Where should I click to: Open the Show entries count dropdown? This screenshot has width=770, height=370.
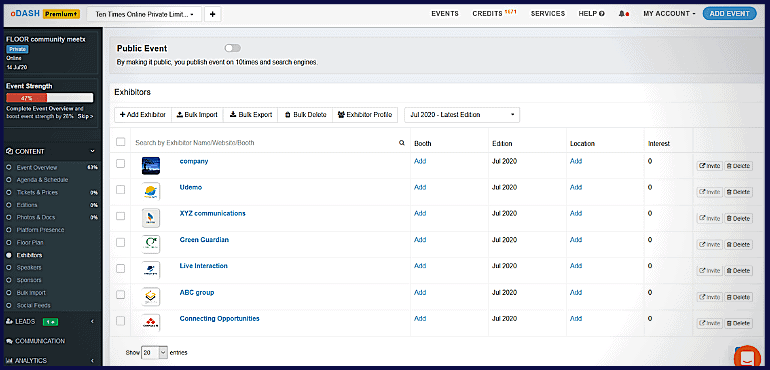click(x=155, y=352)
